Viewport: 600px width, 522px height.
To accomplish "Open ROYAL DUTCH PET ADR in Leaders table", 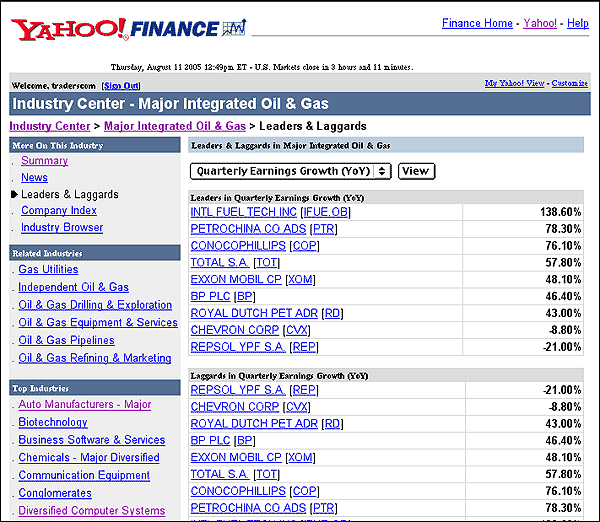I will point(254,313).
